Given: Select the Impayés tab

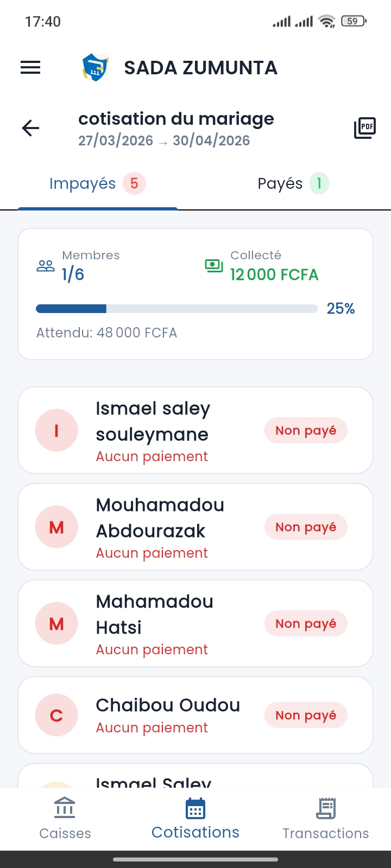Looking at the screenshot, I should point(97,184).
